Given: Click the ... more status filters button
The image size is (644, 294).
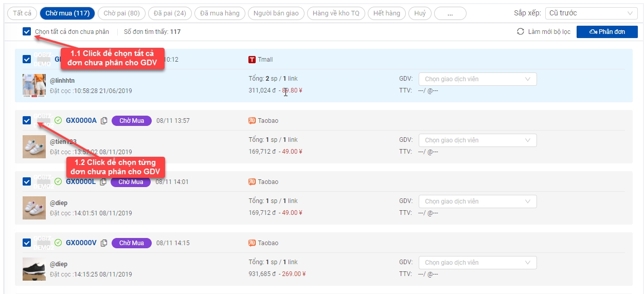Looking at the screenshot, I should (x=450, y=13).
